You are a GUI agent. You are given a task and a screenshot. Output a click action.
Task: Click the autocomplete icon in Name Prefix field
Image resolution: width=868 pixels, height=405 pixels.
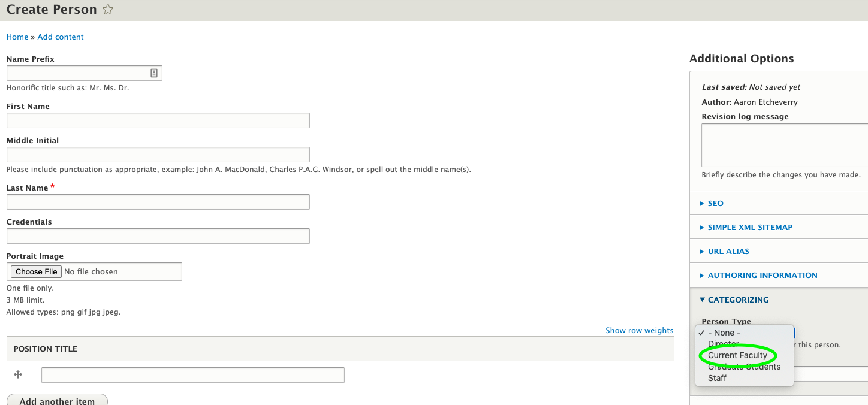coord(154,72)
